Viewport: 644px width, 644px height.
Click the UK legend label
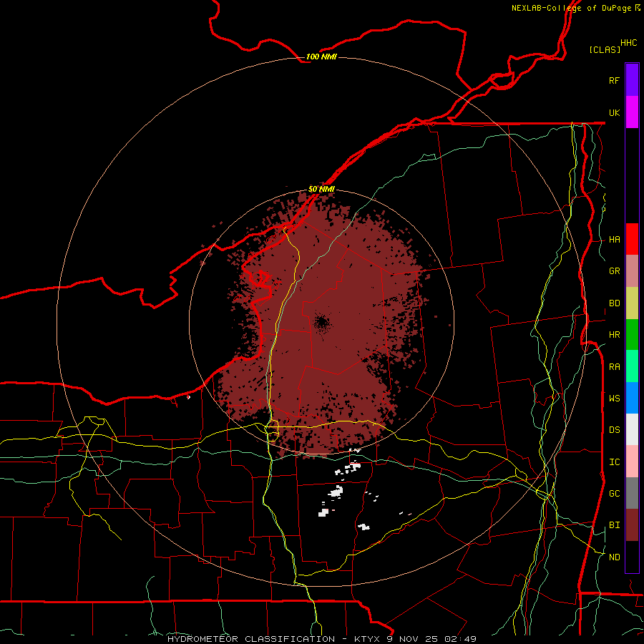click(x=614, y=112)
